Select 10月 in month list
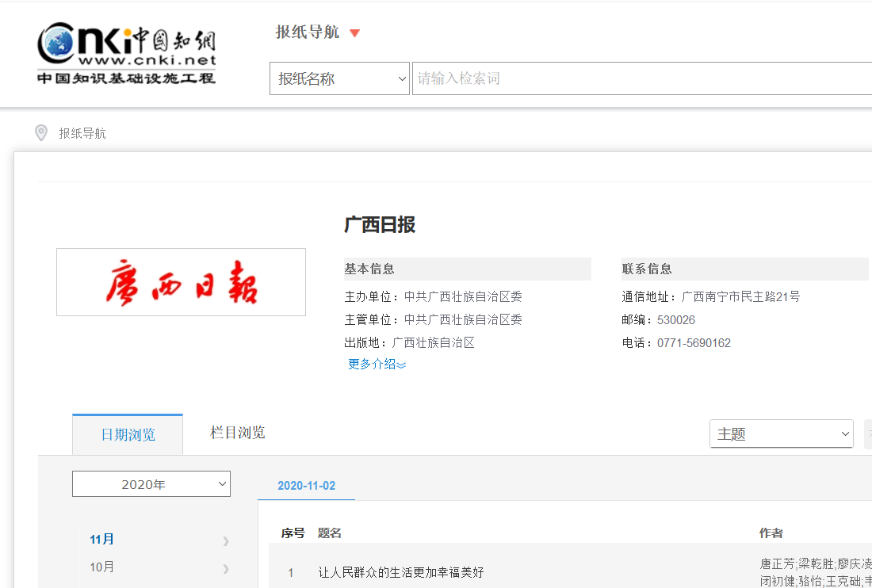This screenshot has width=872, height=588. (101, 567)
